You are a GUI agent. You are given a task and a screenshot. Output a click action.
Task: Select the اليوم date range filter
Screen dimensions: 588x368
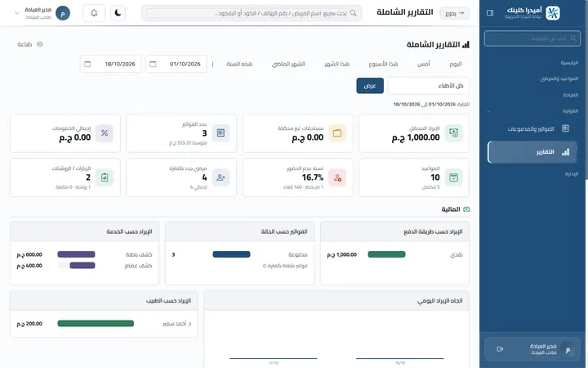click(455, 65)
